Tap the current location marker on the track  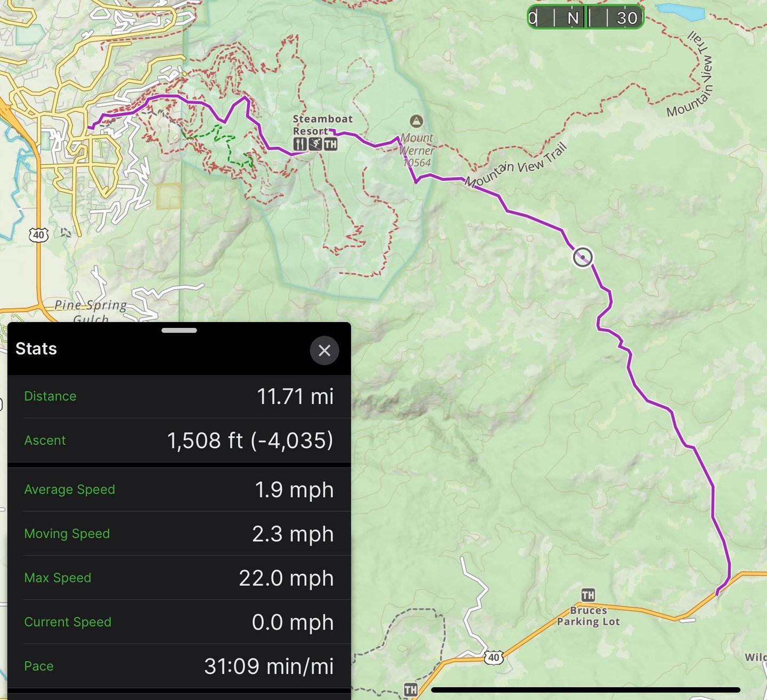[x=583, y=257]
